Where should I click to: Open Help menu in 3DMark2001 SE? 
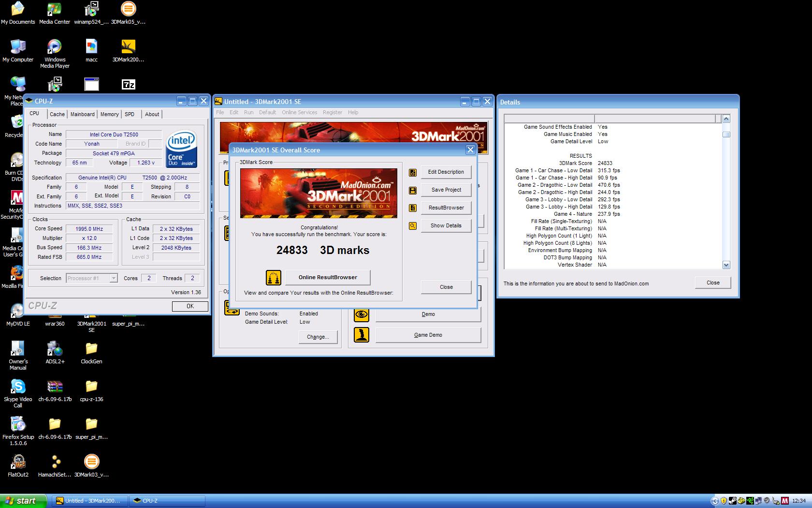click(x=353, y=112)
